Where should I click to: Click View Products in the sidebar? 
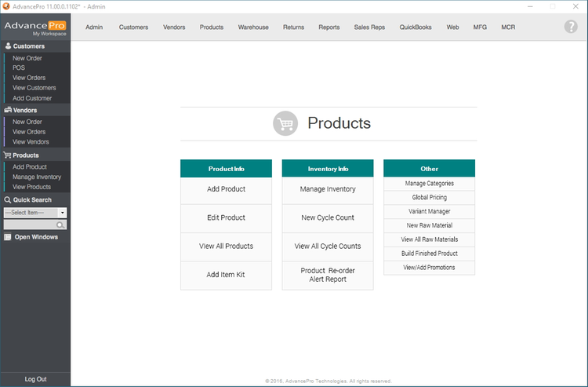pos(31,187)
